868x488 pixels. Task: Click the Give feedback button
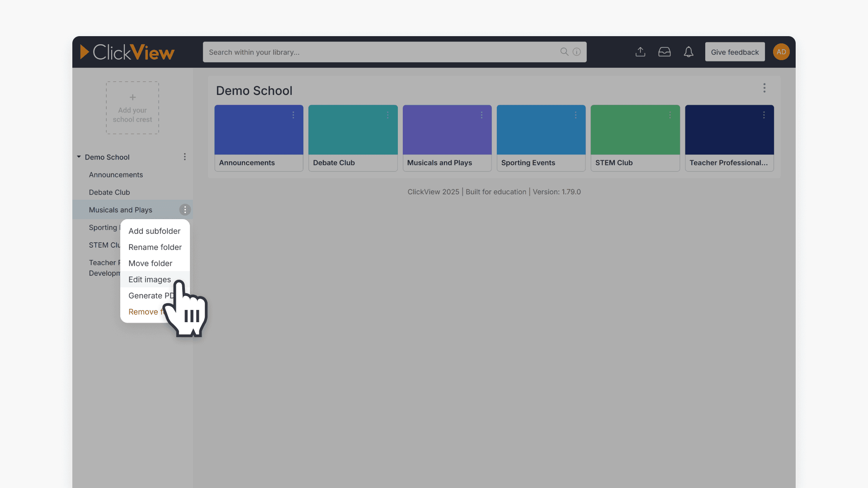coord(735,52)
